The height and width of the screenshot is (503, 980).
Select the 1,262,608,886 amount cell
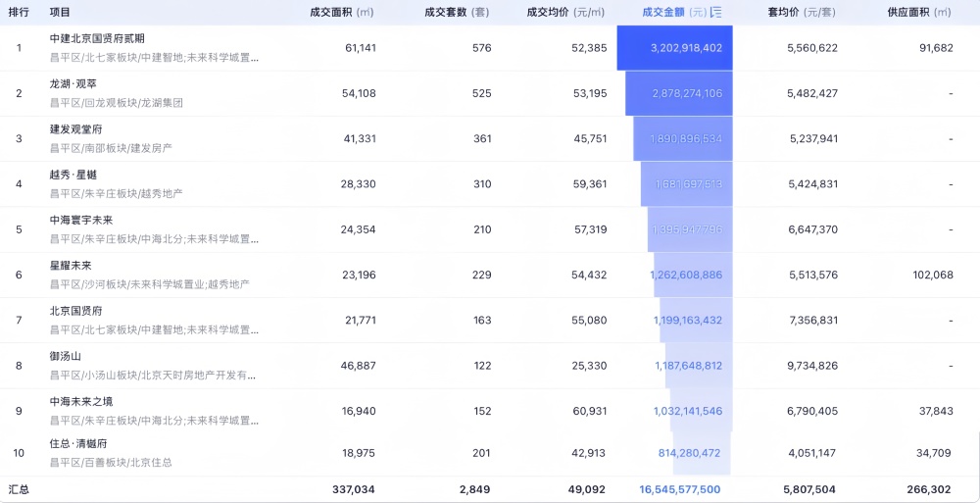tap(686, 275)
